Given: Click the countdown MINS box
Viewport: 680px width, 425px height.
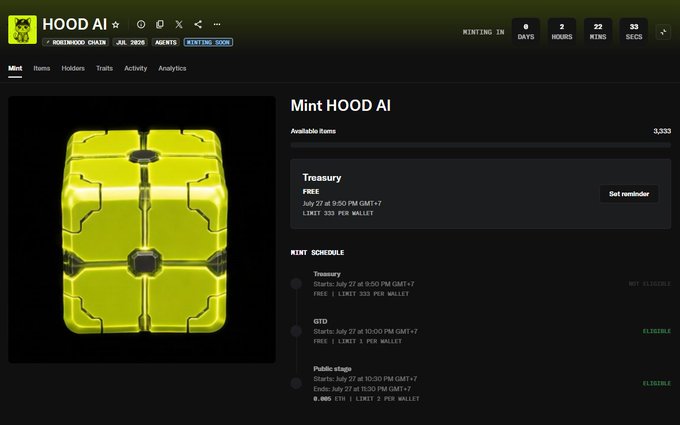Looking at the screenshot, I should [598, 32].
